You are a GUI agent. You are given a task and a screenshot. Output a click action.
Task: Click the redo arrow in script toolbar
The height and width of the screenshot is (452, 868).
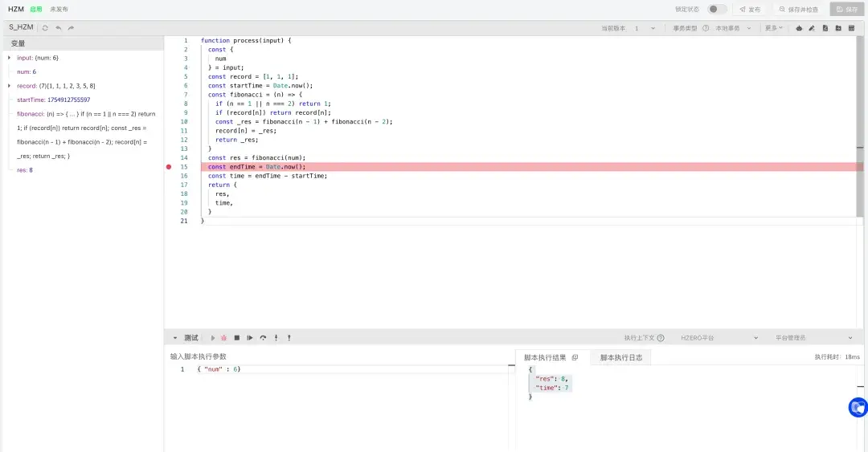[x=71, y=27]
